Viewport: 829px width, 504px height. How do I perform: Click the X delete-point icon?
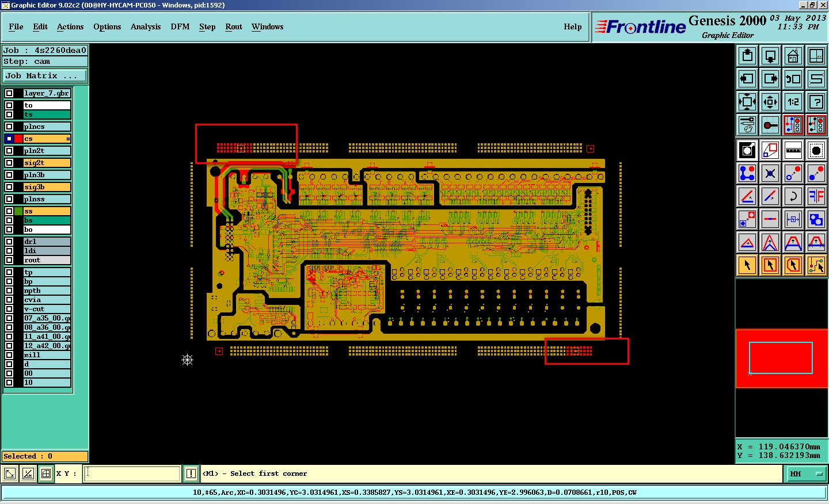[x=770, y=173]
